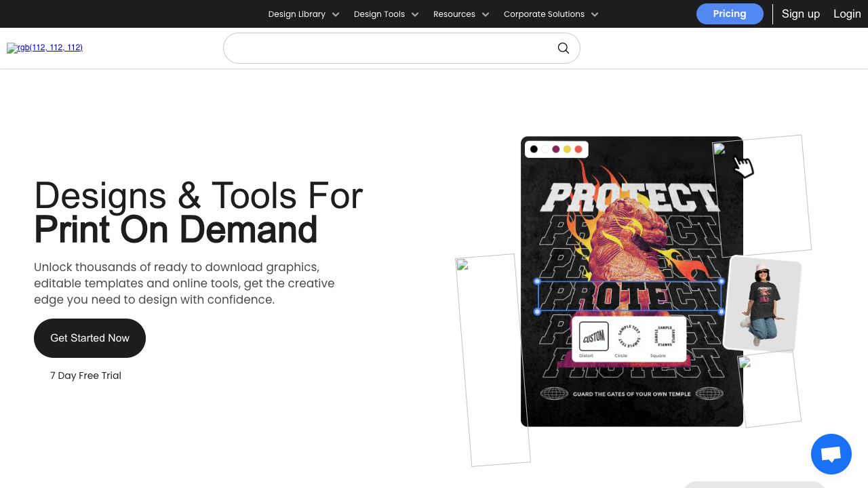Open the live chat bubble
The width and height of the screenshot is (868, 488).
[831, 454]
